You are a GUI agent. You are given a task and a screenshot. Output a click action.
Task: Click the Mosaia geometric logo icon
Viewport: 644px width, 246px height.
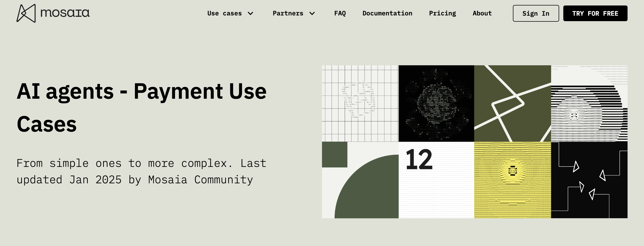point(26,13)
